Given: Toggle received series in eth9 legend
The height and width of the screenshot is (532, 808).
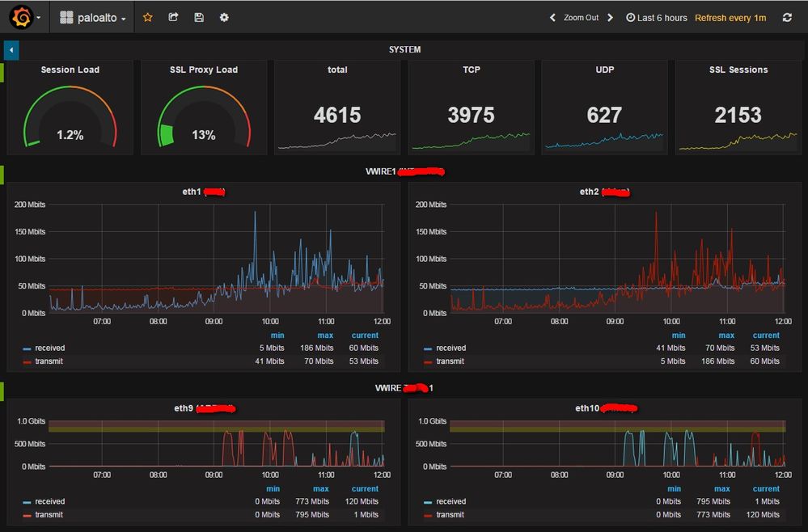Looking at the screenshot, I should [50, 502].
